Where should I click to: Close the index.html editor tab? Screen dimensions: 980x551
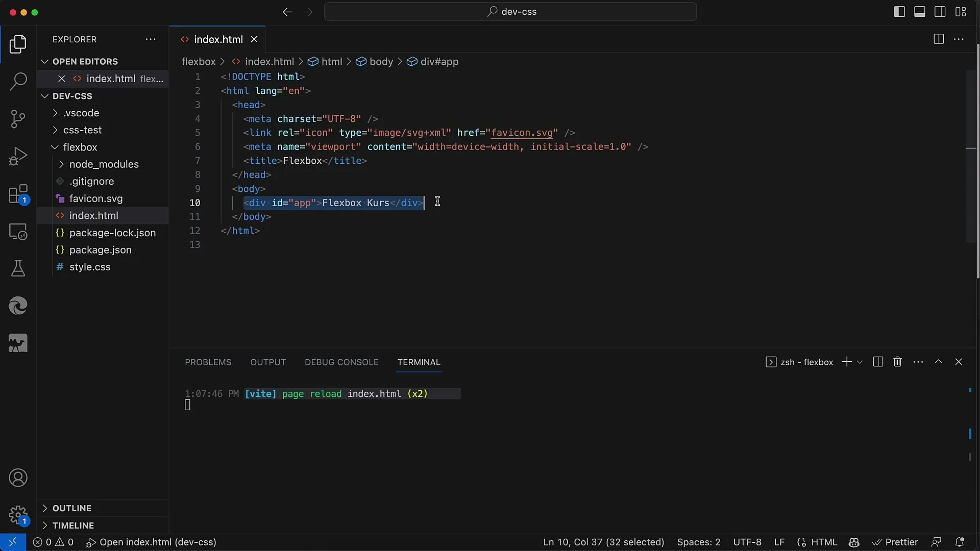tap(254, 39)
